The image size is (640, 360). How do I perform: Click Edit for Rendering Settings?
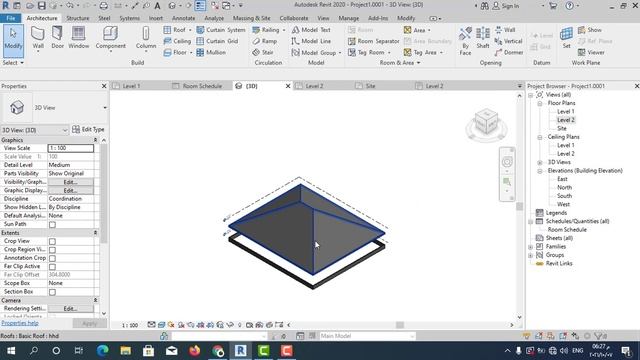[x=70, y=309]
